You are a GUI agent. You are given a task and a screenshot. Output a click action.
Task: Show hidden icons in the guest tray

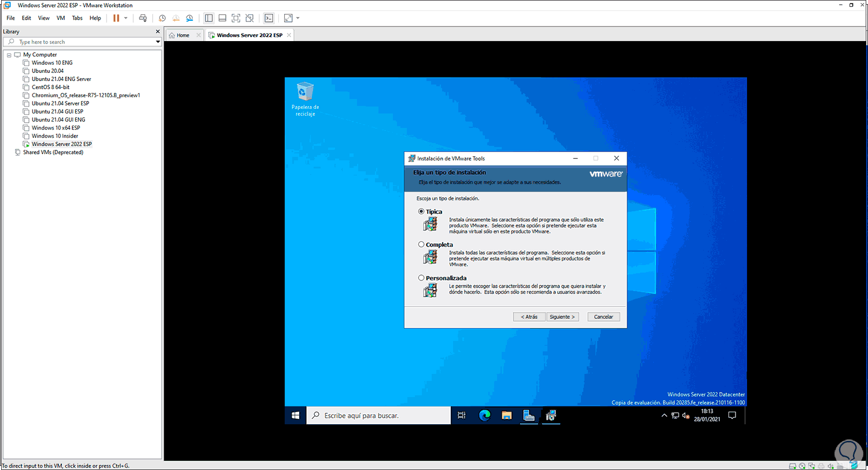pyautogui.click(x=664, y=416)
